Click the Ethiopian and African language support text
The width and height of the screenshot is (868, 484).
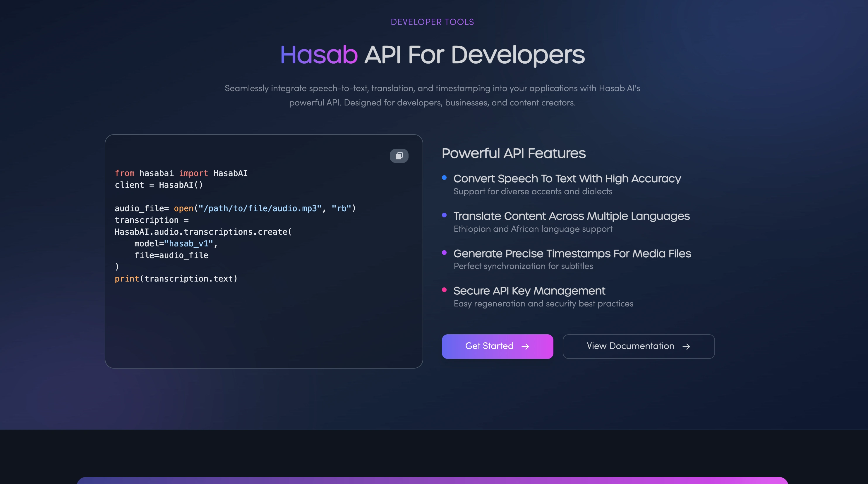533,229
